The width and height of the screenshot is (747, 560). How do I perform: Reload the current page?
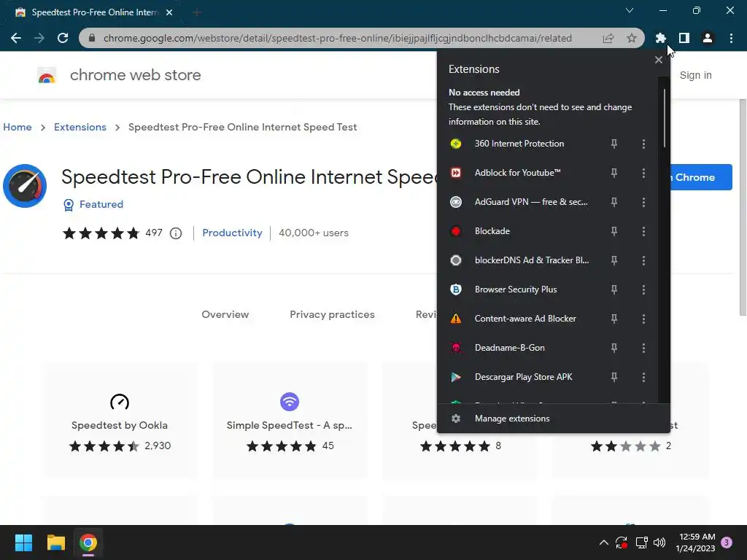(x=63, y=38)
